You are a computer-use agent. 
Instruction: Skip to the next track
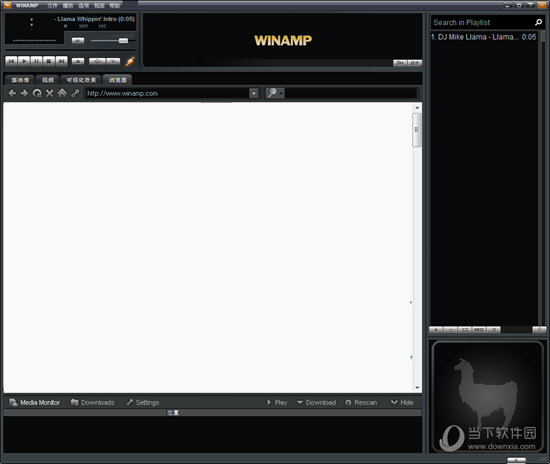[x=62, y=61]
